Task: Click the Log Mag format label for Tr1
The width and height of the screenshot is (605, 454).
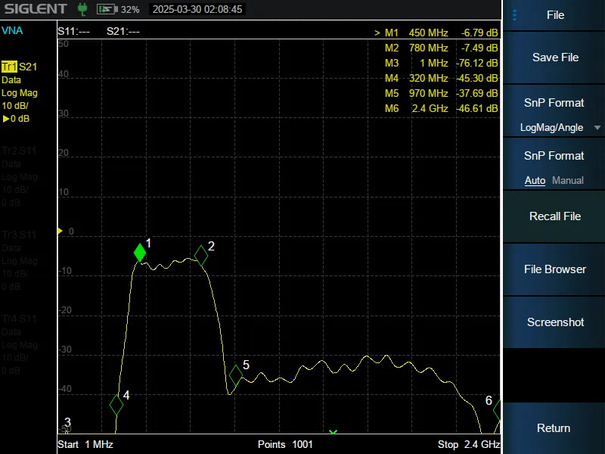Action: [x=20, y=93]
